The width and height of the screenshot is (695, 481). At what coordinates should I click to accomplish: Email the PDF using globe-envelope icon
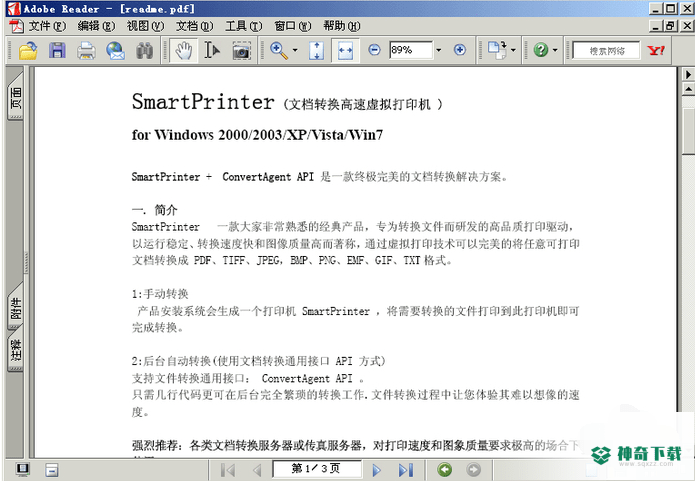click(115, 51)
